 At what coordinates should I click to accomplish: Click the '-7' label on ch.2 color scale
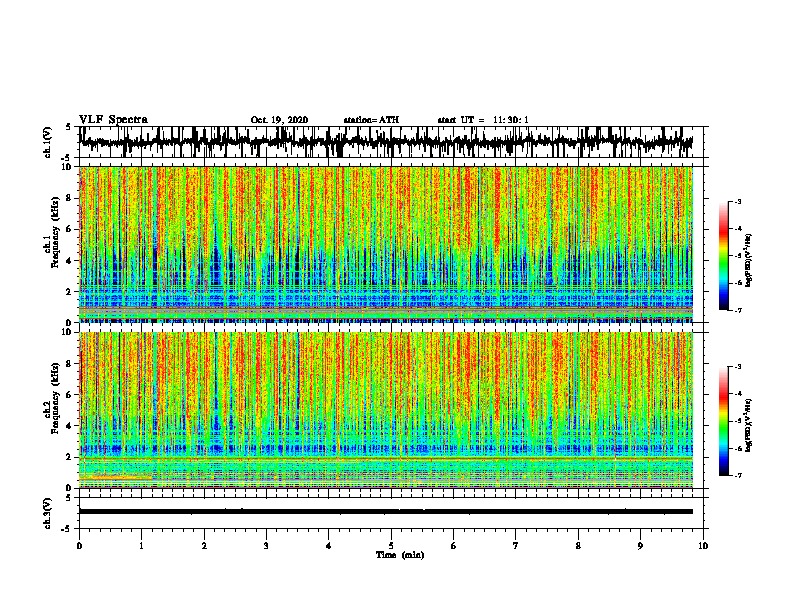pos(737,475)
